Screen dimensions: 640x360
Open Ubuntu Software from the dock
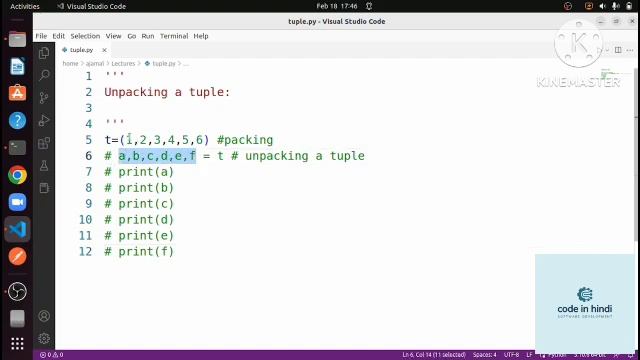coord(17,93)
